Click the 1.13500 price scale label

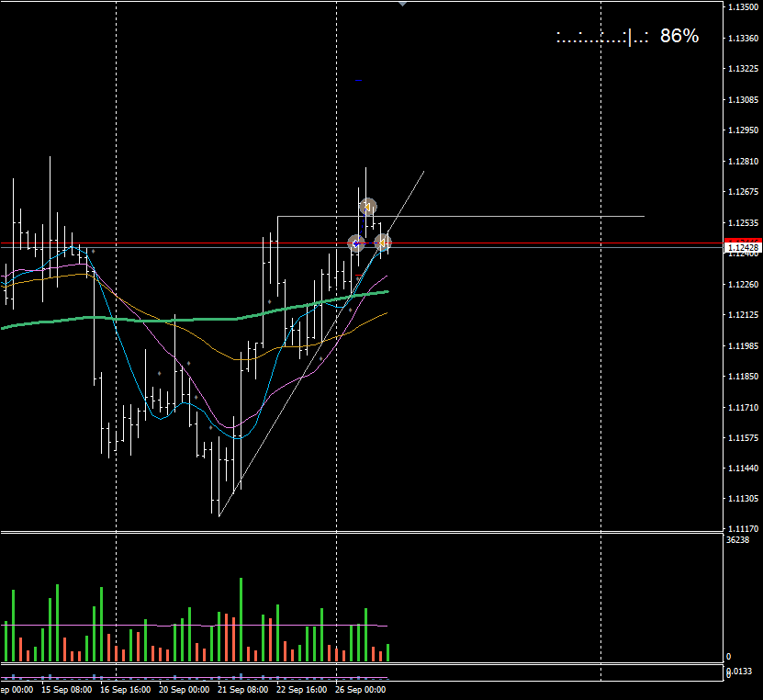(x=742, y=7)
